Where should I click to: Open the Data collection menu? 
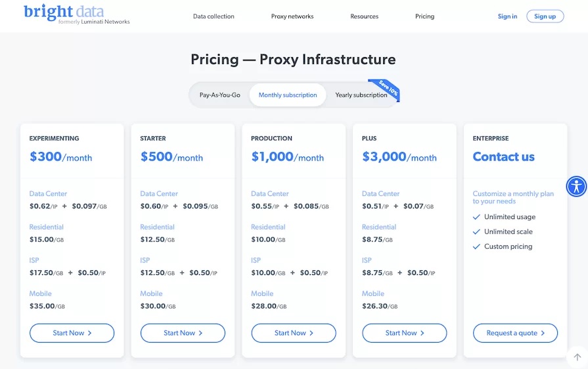(214, 16)
